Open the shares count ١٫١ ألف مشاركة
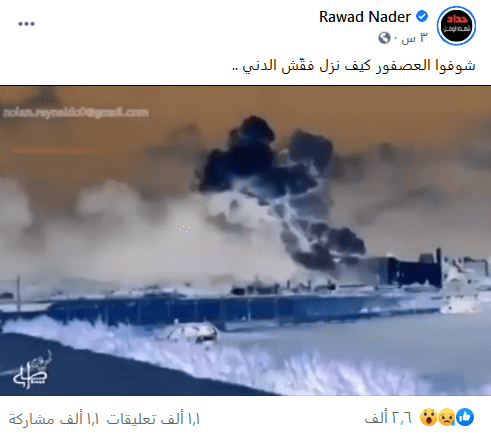491x438 pixels. (x=54, y=419)
